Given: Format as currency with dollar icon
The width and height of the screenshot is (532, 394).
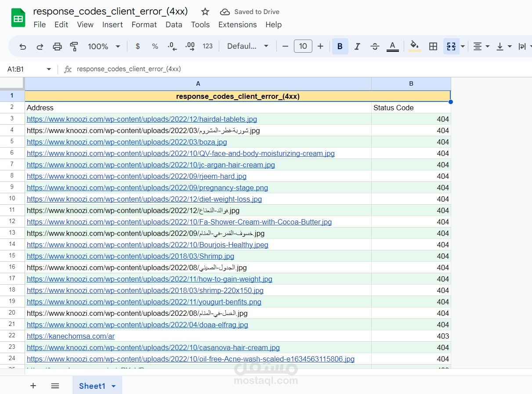Looking at the screenshot, I should pos(138,46).
